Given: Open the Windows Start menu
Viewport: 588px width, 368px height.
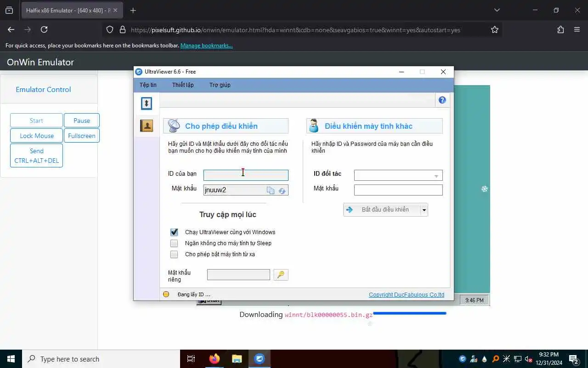Looking at the screenshot, I should pyautogui.click(x=11, y=359).
